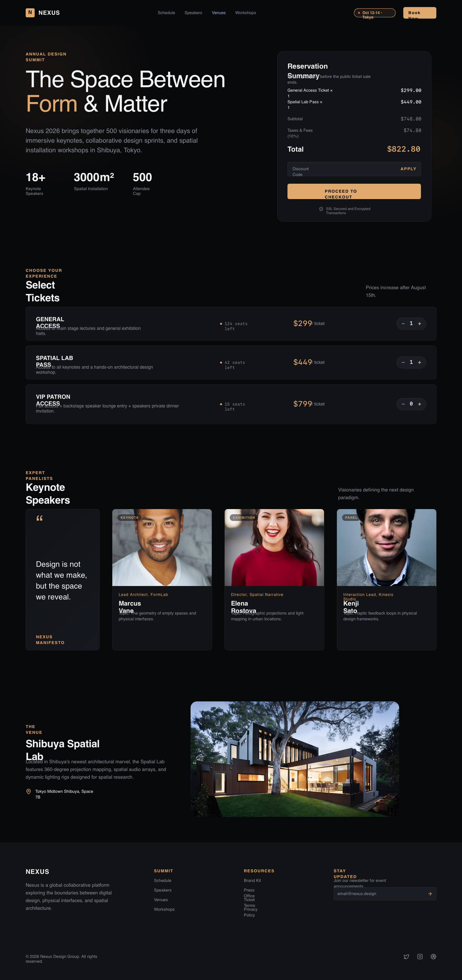Click the location pin icon near Tokyo Midtown

click(29, 791)
